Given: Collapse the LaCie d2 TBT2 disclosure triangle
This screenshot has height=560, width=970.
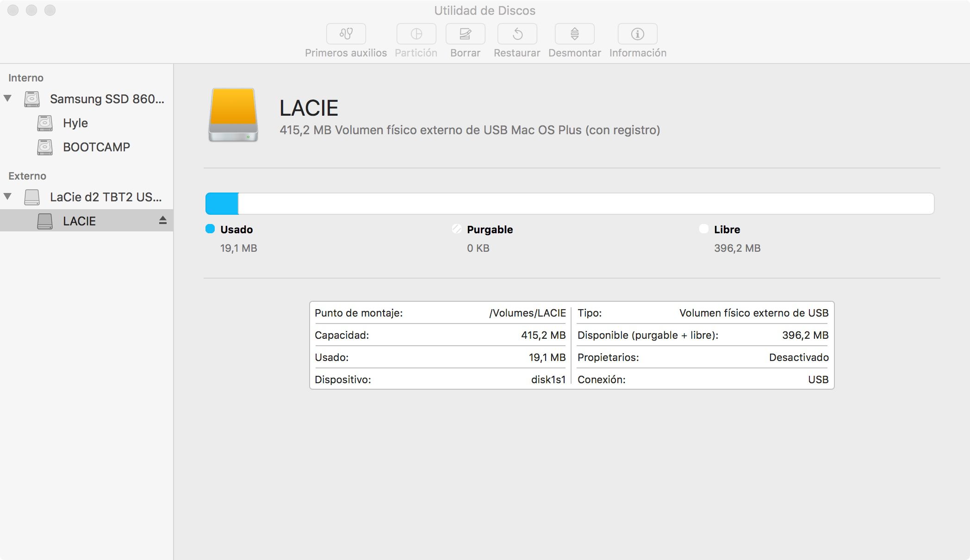Looking at the screenshot, I should pos(8,196).
